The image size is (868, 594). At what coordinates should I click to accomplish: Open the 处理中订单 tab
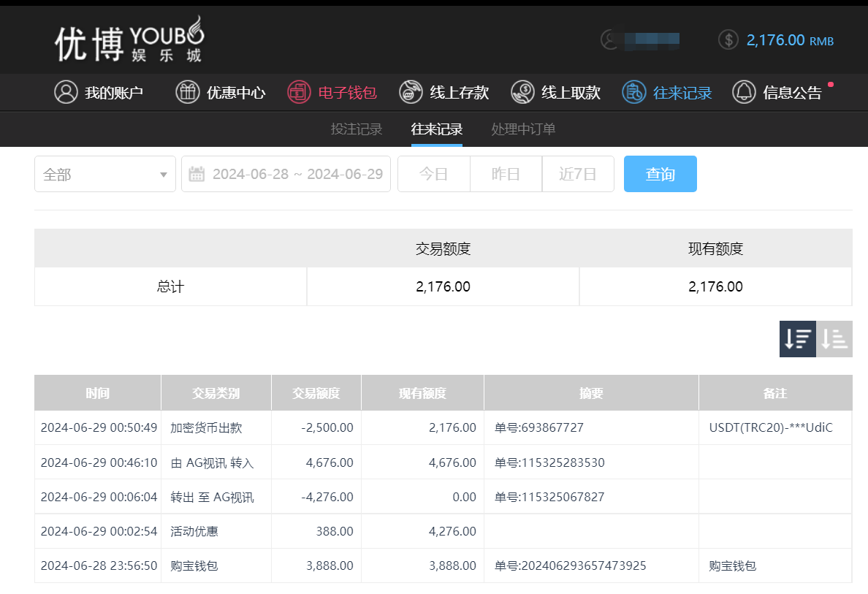pyautogui.click(x=522, y=129)
